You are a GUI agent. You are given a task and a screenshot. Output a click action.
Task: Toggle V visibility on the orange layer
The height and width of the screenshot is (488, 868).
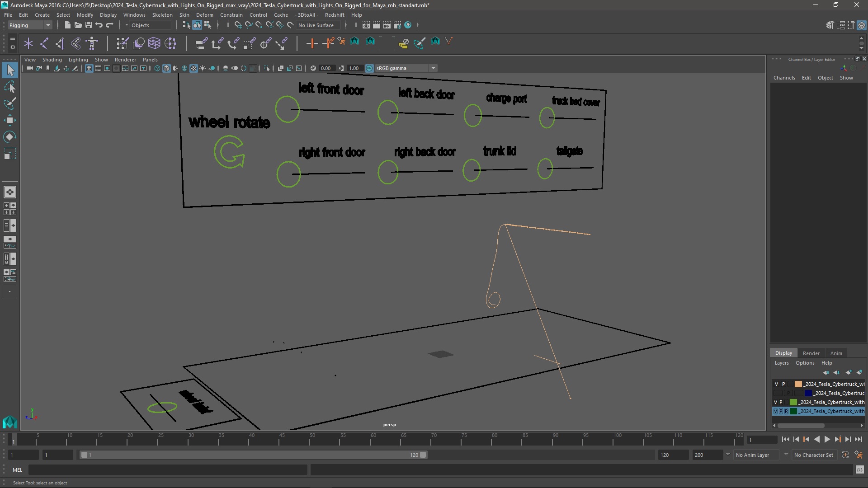(776, 384)
